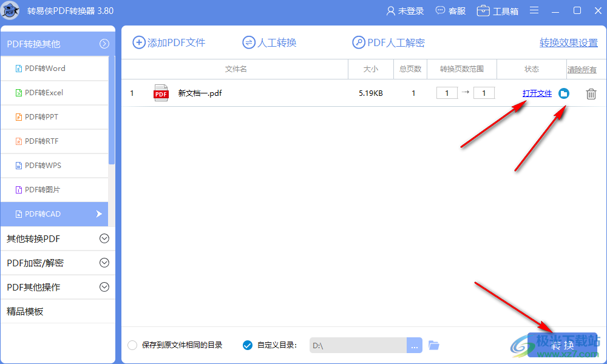
Task: Click the 转换 convert button
Action: (x=562, y=345)
